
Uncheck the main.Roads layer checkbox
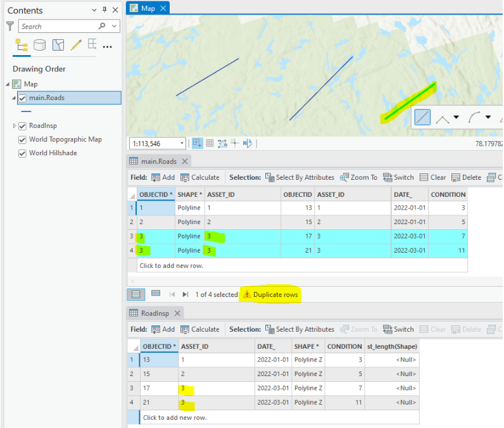pyautogui.click(x=23, y=98)
